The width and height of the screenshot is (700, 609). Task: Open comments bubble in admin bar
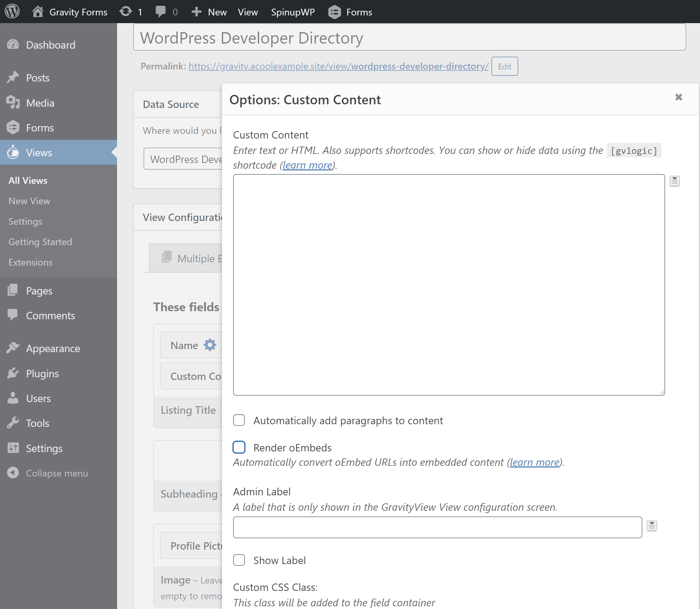(x=167, y=12)
